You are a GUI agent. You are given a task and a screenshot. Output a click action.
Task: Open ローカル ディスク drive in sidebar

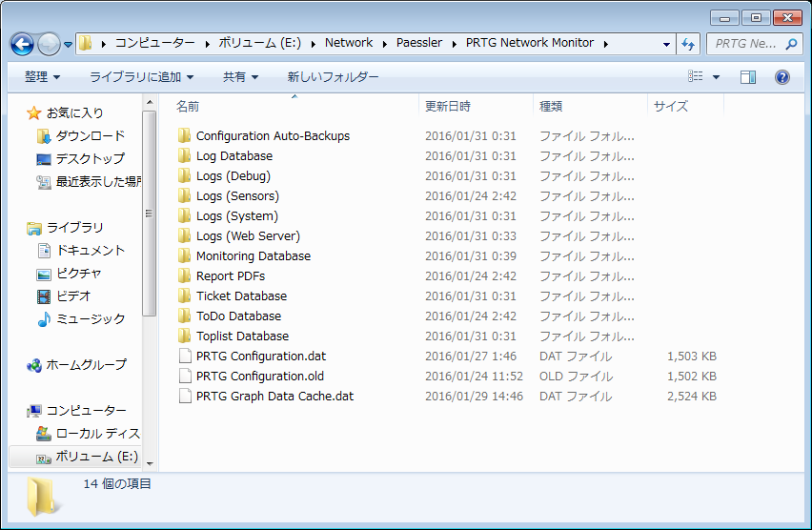(x=88, y=433)
